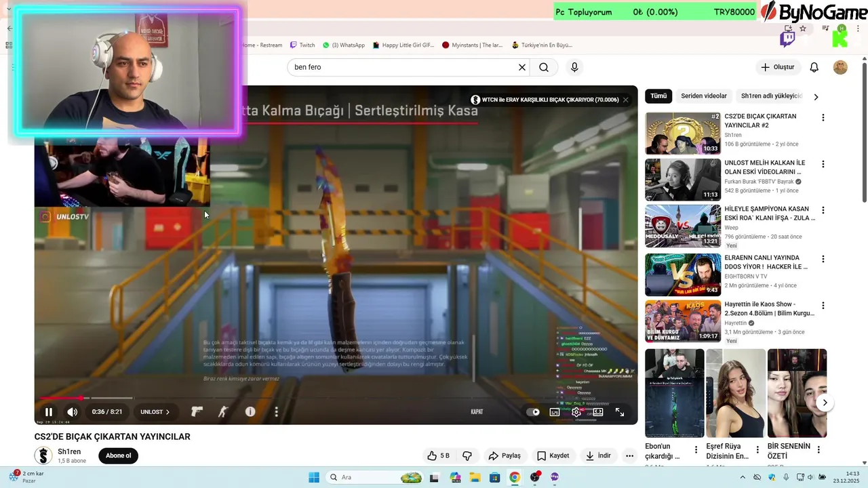Toggle subtitles captions in player
The height and width of the screenshot is (488, 868).
coord(555,411)
